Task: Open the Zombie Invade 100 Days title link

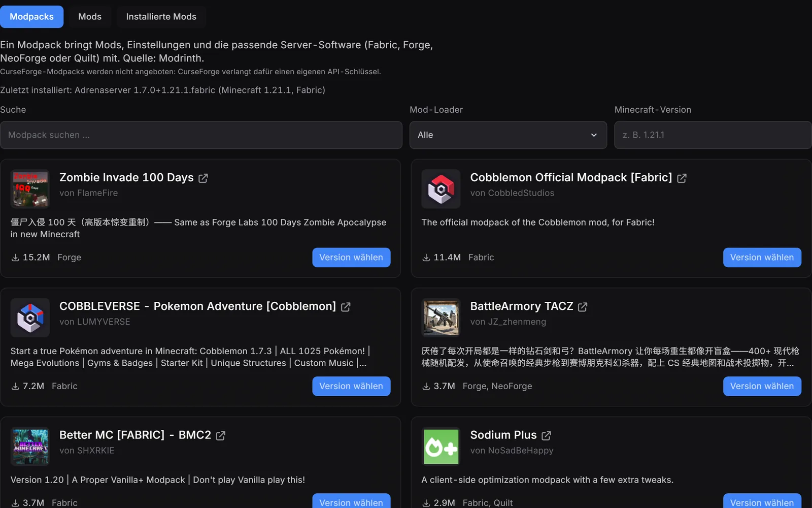Action: 126,178
